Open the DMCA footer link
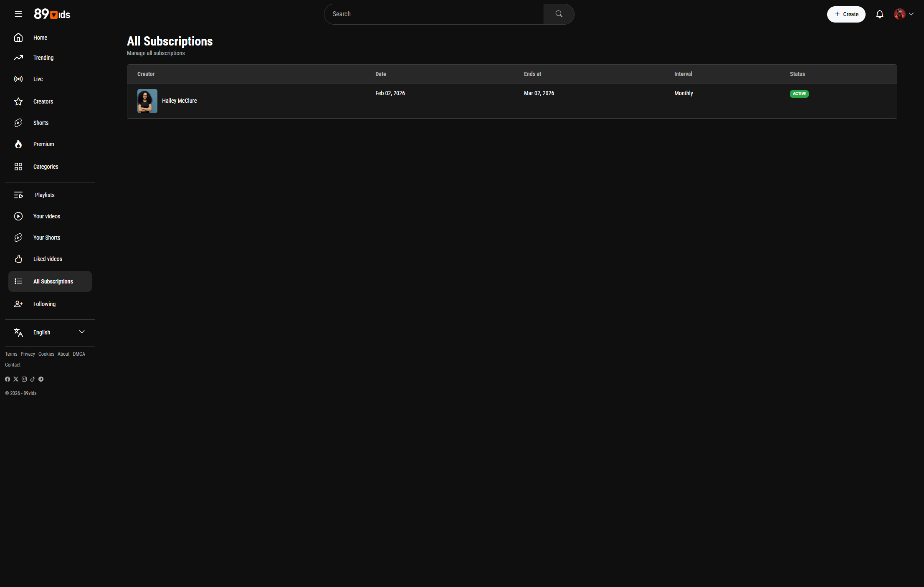The height and width of the screenshot is (587, 924). [x=79, y=354]
